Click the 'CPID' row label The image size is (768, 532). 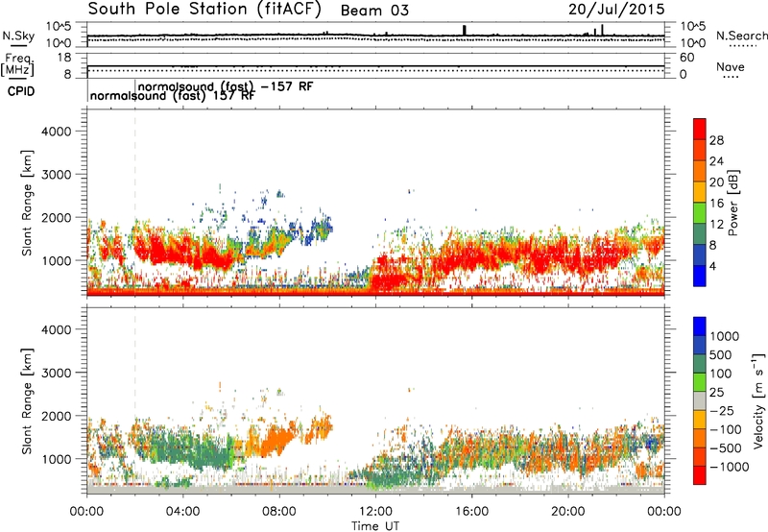[x=21, y=91]
